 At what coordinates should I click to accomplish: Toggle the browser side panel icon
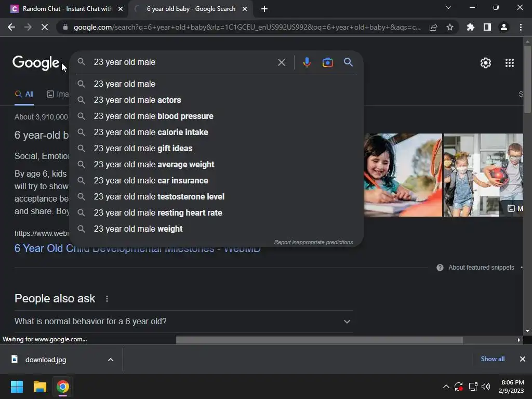click(487, 27)
